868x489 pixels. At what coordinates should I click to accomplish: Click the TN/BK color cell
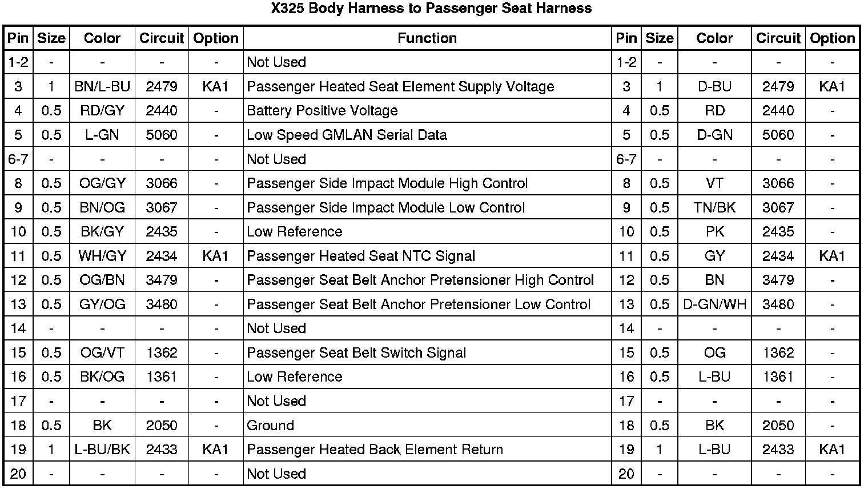714,207
